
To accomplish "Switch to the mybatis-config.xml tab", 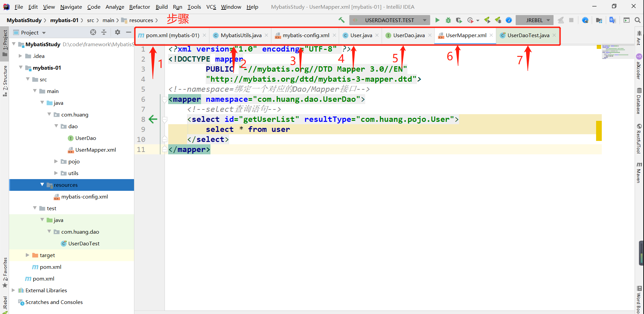I will click(306, 35).
